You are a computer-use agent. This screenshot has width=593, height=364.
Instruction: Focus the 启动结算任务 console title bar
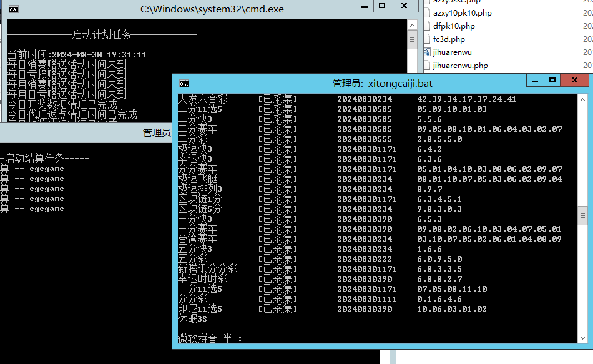87,132
